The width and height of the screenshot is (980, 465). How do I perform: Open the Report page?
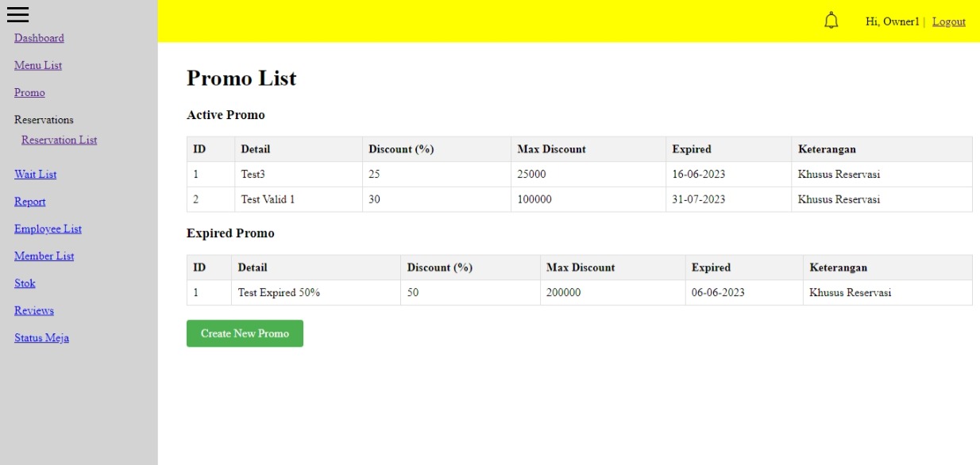point(30,202)
